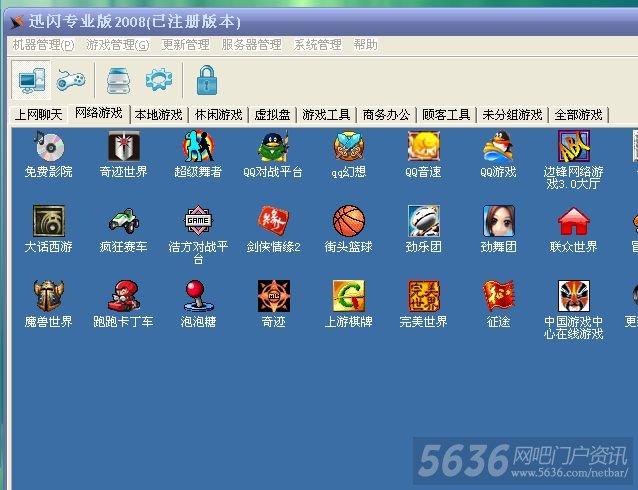Launch the 魔兽世界 helmet icon
This screenshot has height=490, width=638.
click(49, 296)
